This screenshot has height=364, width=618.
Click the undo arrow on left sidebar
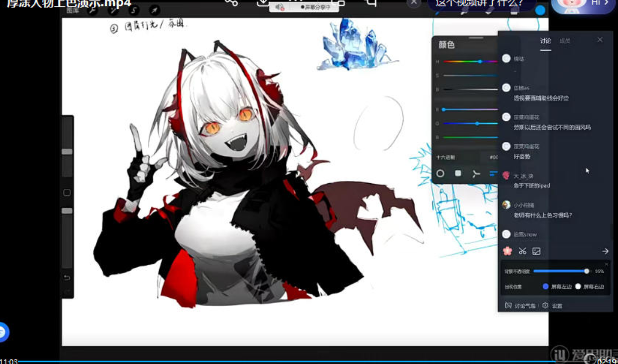pos(67,278)
